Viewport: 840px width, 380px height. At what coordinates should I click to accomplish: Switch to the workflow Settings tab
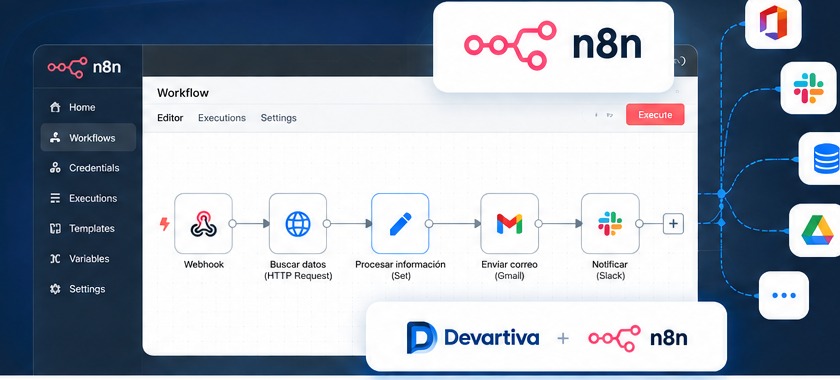(279, 118)
